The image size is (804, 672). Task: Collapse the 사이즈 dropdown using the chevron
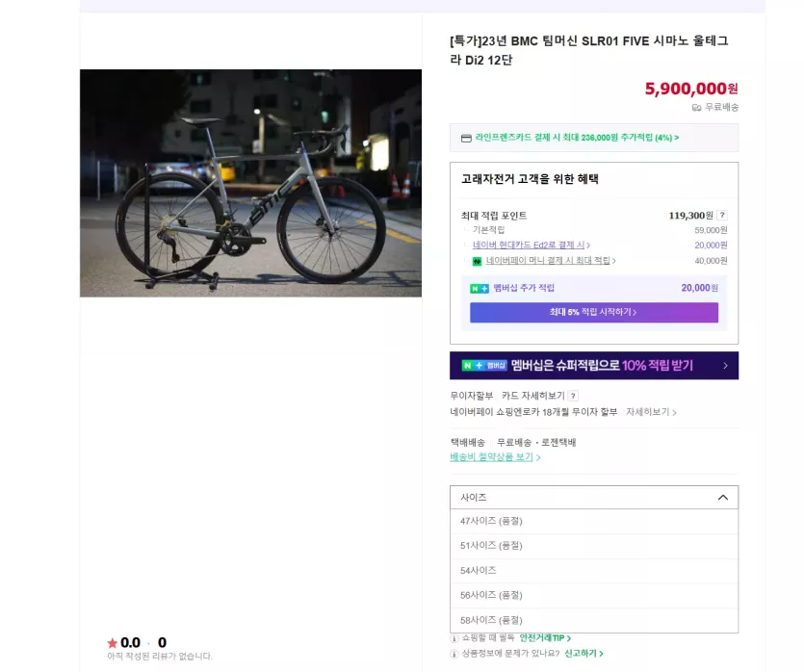pos(723,497)
